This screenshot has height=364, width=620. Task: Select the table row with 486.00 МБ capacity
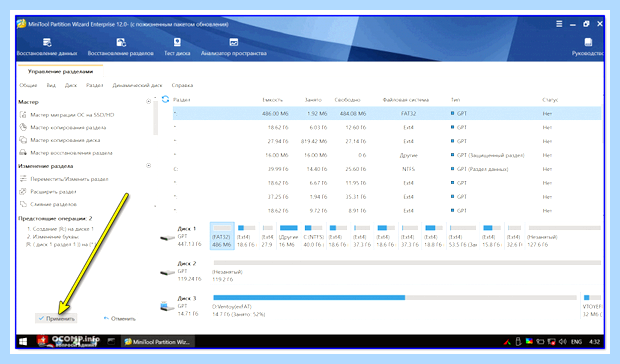pos(387,113)
